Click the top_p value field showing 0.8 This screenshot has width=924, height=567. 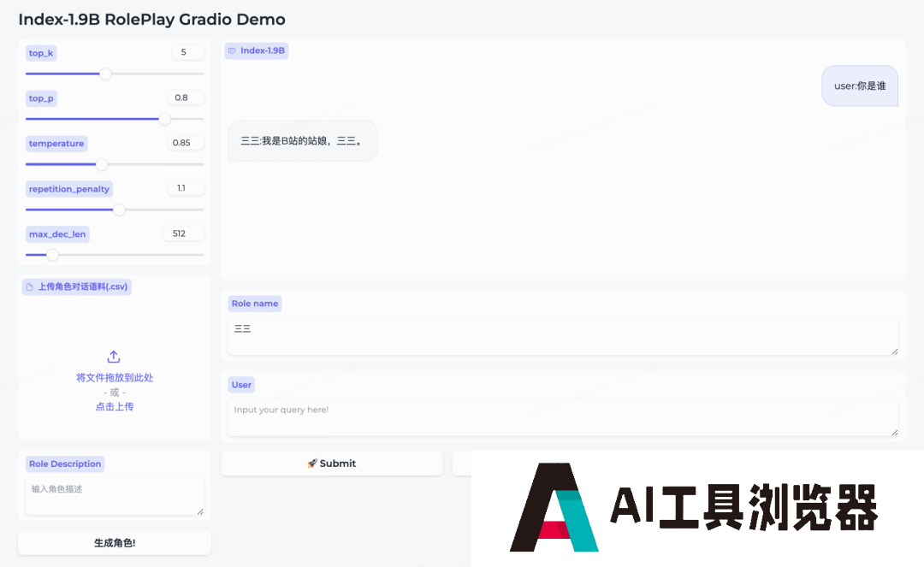pyautogui.click(x=187, y=97)
